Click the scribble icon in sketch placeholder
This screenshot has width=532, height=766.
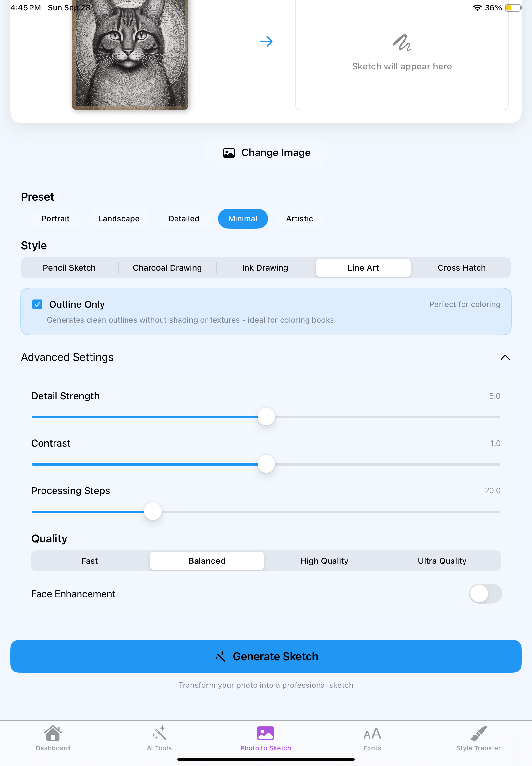pos(402,43)
